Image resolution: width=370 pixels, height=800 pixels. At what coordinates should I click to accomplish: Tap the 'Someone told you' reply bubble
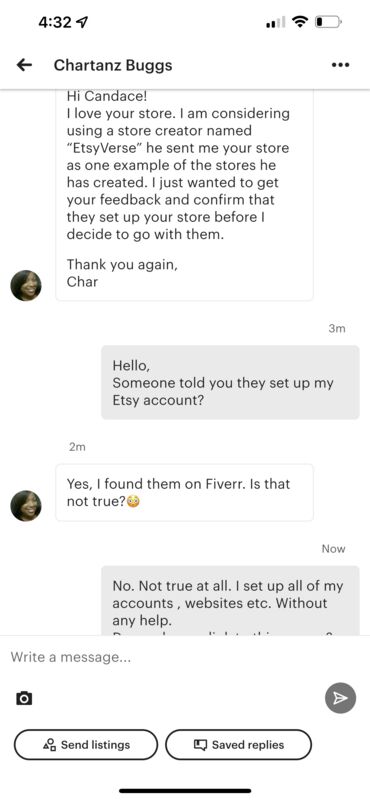[230, 383]
